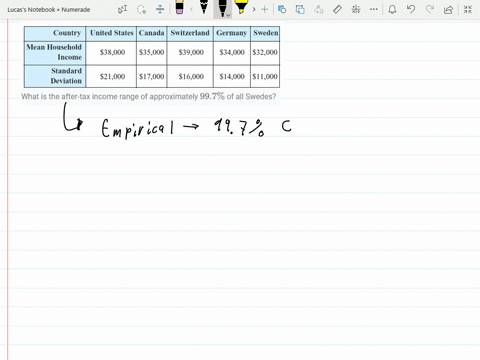Click the $16,000 cell

(191, 76)
